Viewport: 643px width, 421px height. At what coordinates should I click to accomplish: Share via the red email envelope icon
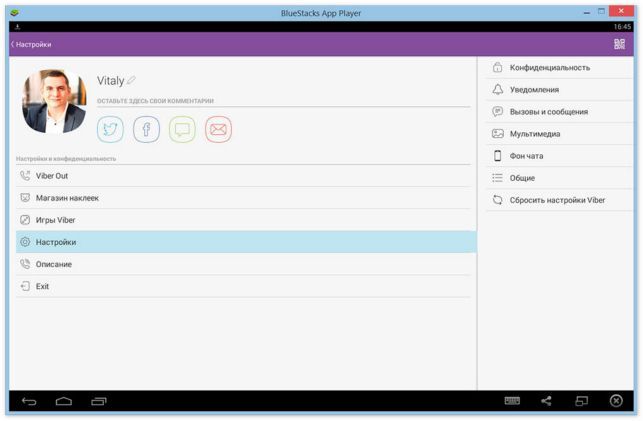(218, 130)
